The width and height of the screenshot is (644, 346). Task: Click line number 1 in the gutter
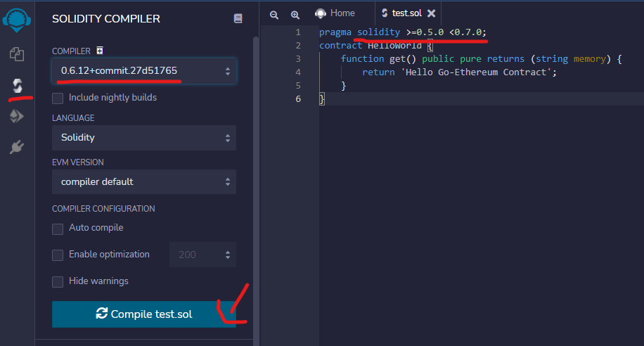[298, 32]
